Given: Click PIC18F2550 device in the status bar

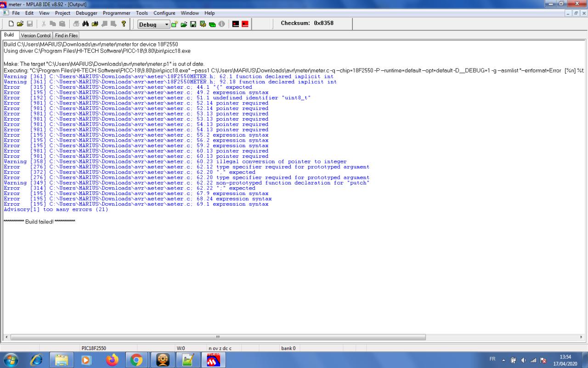Looking at the screenshot, I should [x=94, y=348].
